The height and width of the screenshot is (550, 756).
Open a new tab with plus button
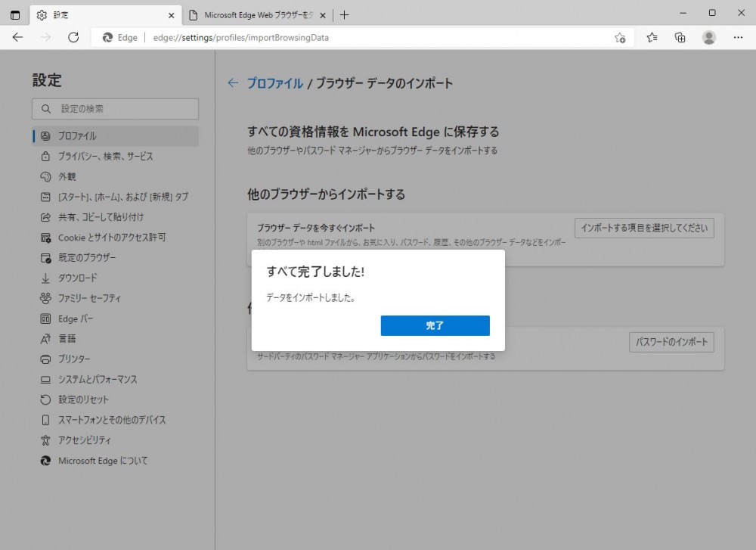pyautogui.click(x=344, y=15)
